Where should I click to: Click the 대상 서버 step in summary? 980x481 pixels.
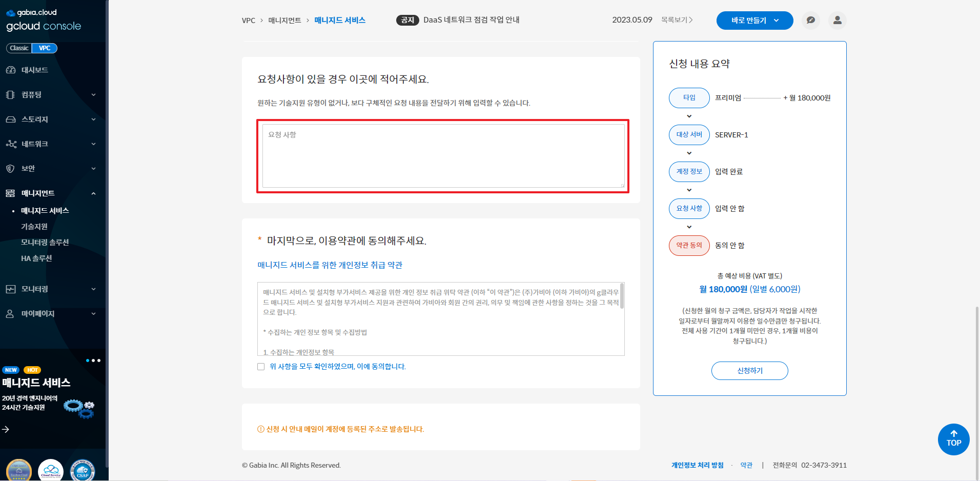[x=689, y=135]
